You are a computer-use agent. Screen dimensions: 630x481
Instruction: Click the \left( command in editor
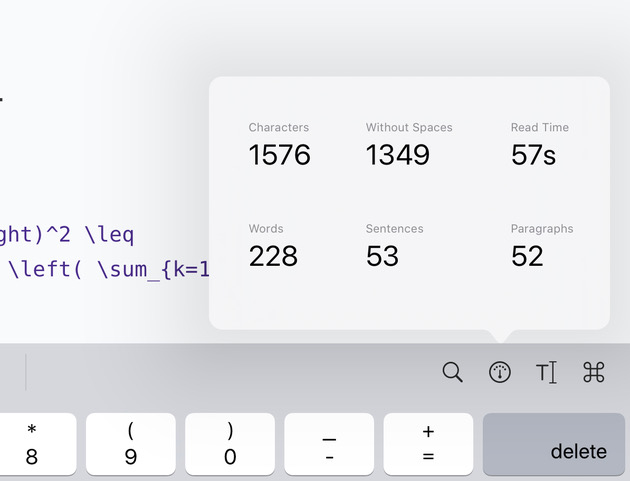[45, 269]
